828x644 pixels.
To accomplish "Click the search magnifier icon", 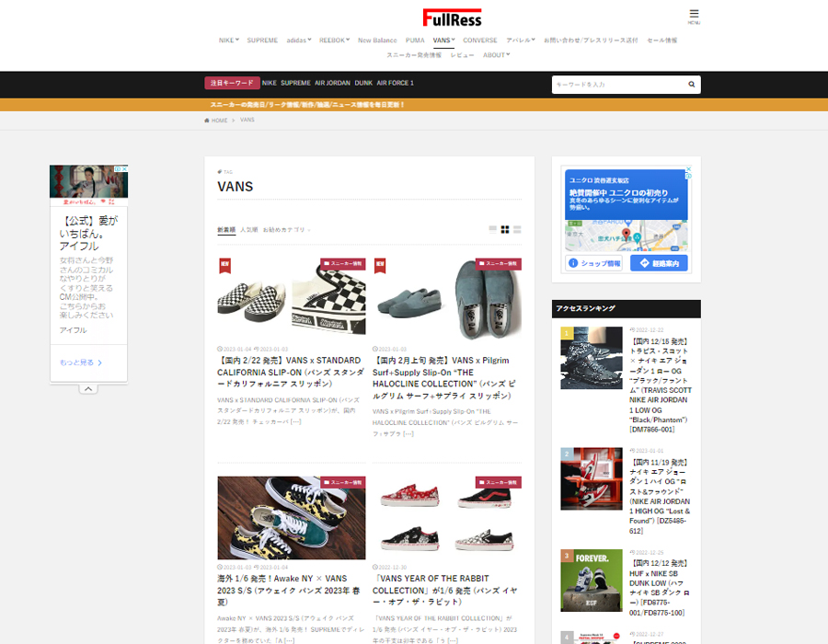I will point(691,85).
